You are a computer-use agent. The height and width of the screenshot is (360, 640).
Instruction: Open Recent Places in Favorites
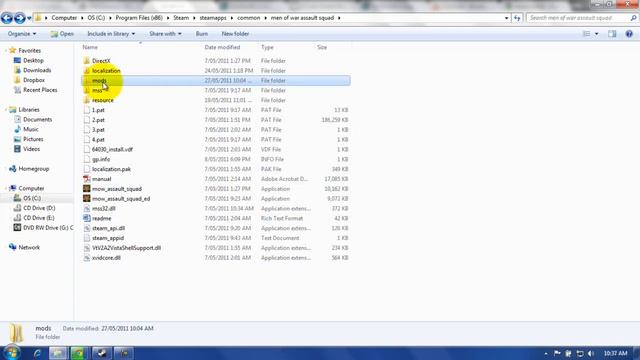point(40,90)
